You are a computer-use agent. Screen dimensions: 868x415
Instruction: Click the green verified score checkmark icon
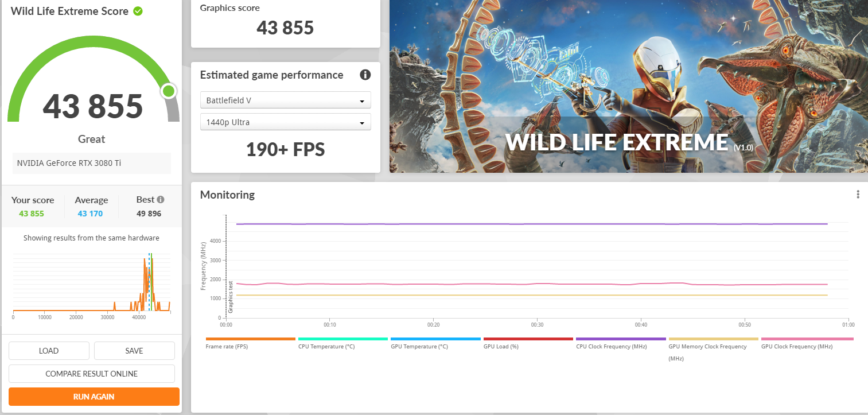[138, 11]
